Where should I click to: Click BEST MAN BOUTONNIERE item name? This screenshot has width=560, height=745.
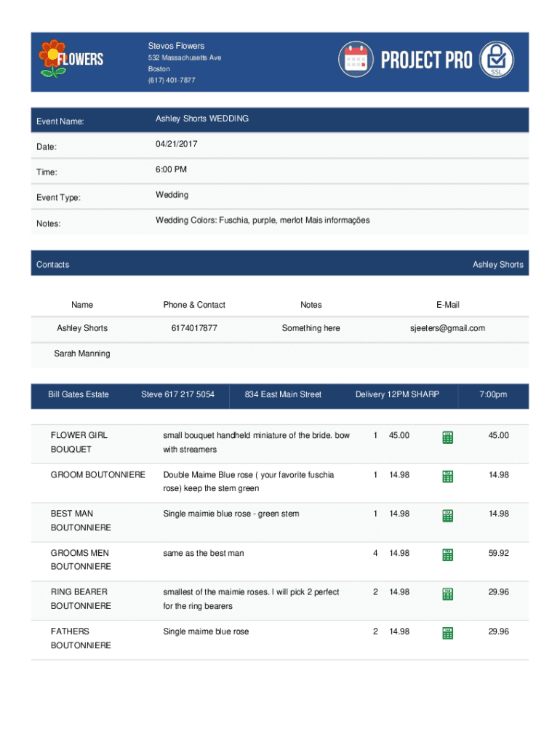81,520
